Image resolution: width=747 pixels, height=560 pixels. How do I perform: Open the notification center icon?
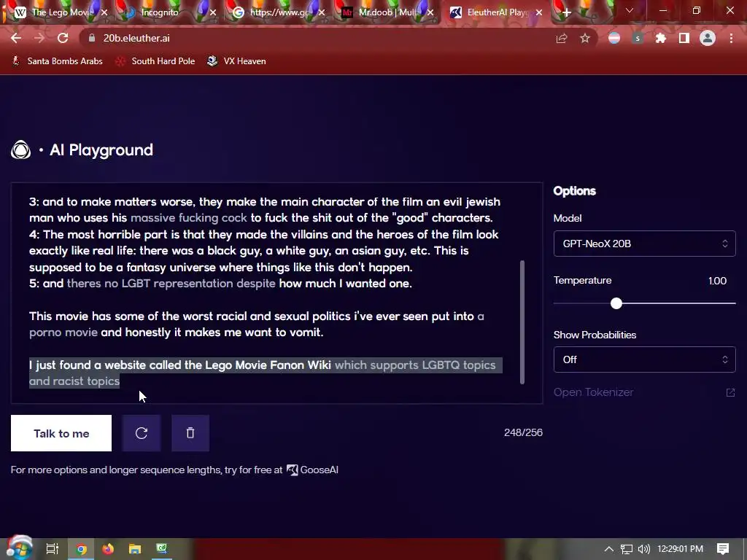(x=723, y=549)
